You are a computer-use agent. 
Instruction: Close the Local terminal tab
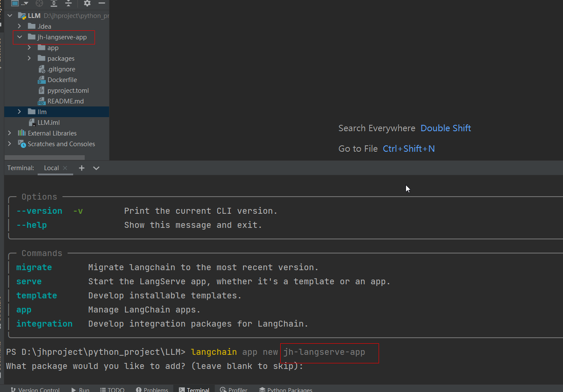(65, 168)
